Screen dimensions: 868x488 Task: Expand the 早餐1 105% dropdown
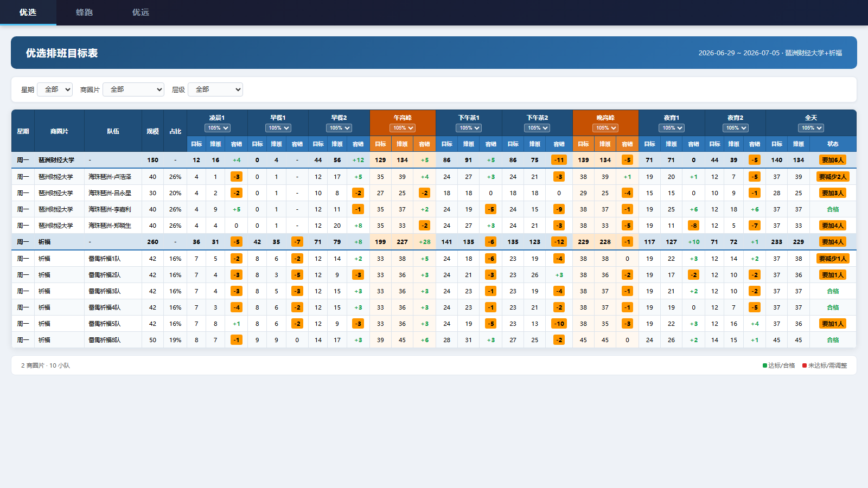coord(278,128)
